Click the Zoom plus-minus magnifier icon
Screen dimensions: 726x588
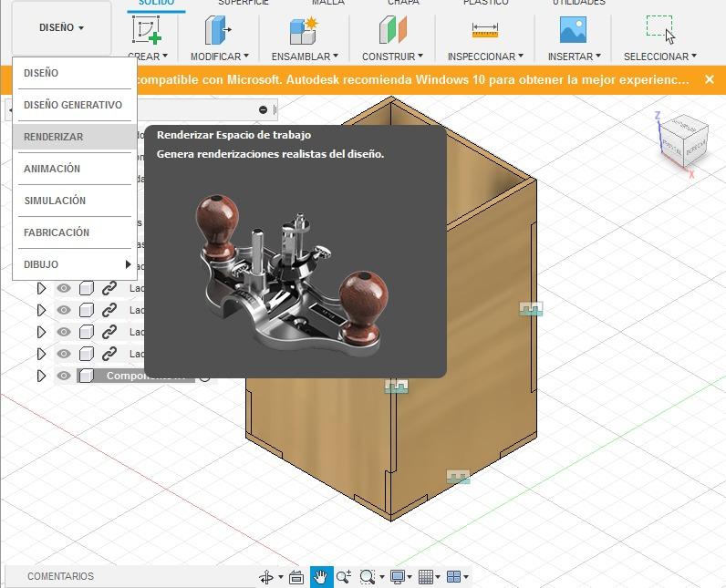pyautogui.click(x=344, y=577)
